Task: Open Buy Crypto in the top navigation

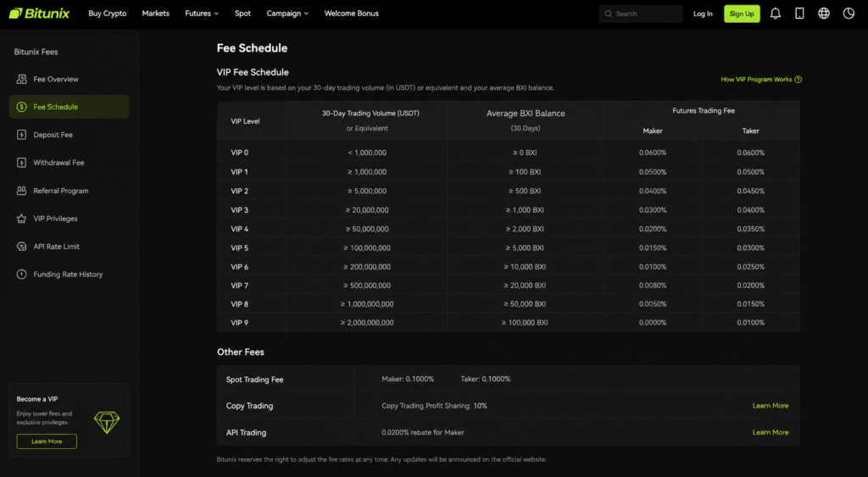Action: [108, 14]
